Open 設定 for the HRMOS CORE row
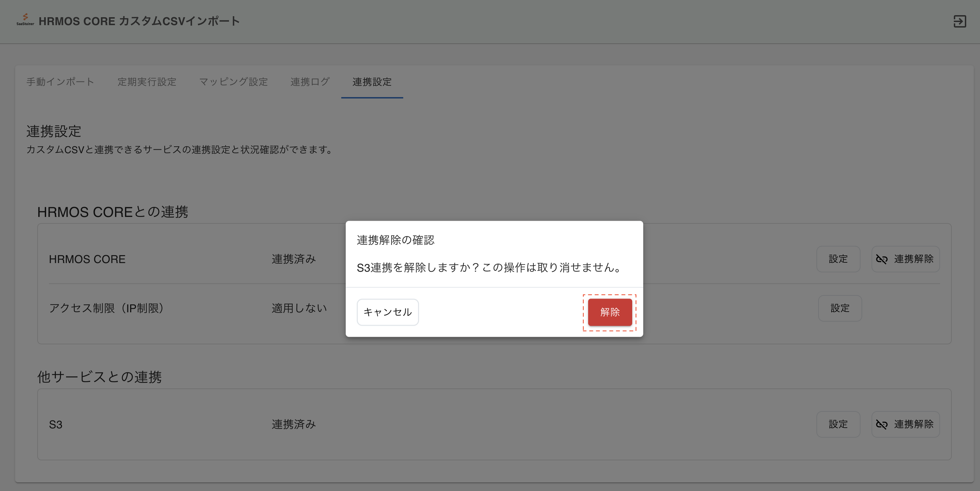980x491 pixels. 838,259
